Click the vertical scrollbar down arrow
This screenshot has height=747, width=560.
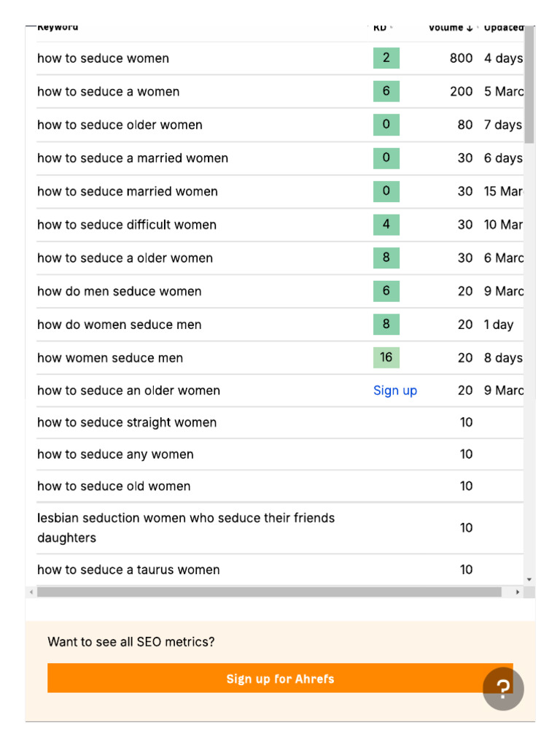click(529, 580)
